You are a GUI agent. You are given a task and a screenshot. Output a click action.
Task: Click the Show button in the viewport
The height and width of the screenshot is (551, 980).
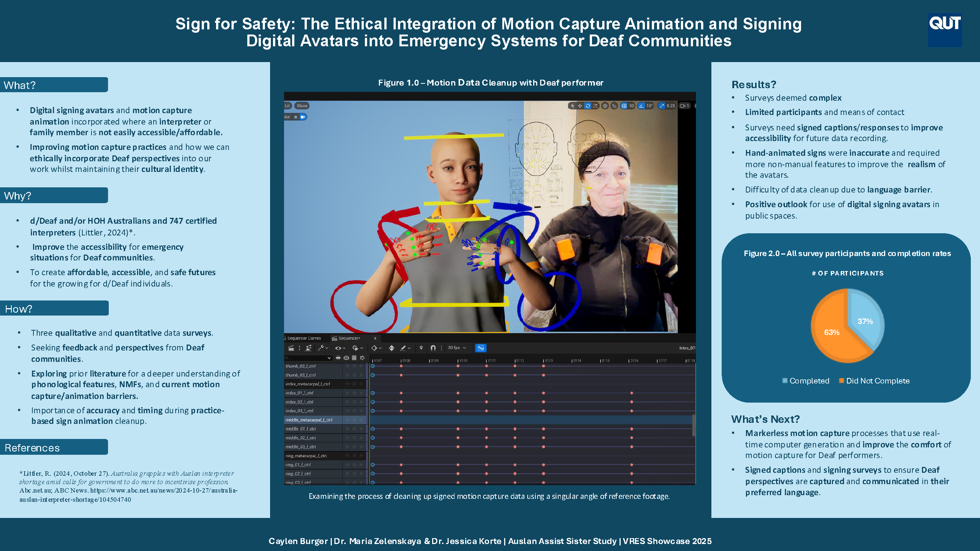pyautogui.click(x=302, y=106)
